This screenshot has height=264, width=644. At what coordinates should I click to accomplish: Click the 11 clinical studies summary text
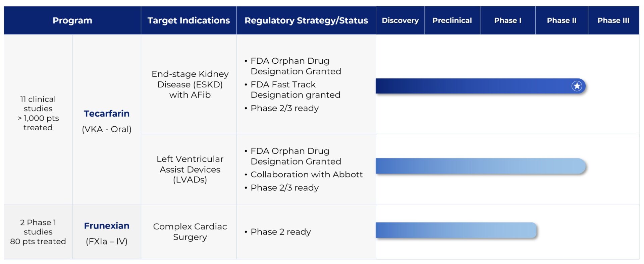(38, 113)
